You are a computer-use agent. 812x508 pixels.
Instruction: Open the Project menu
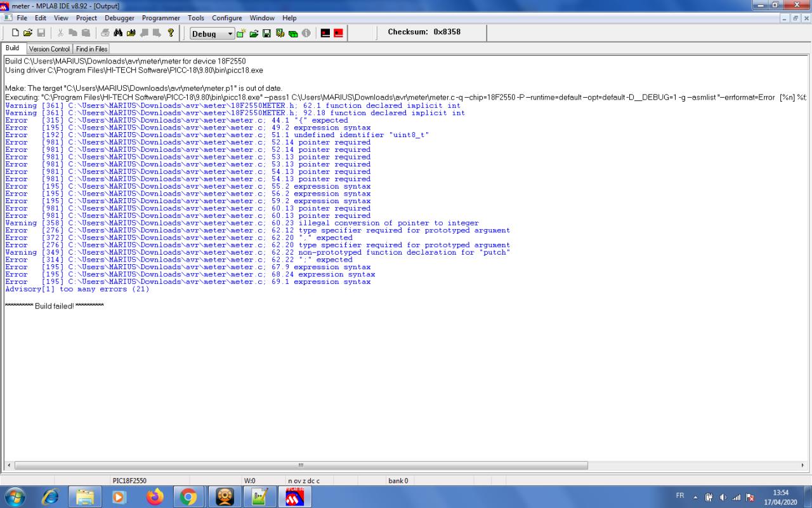[86, 18]
